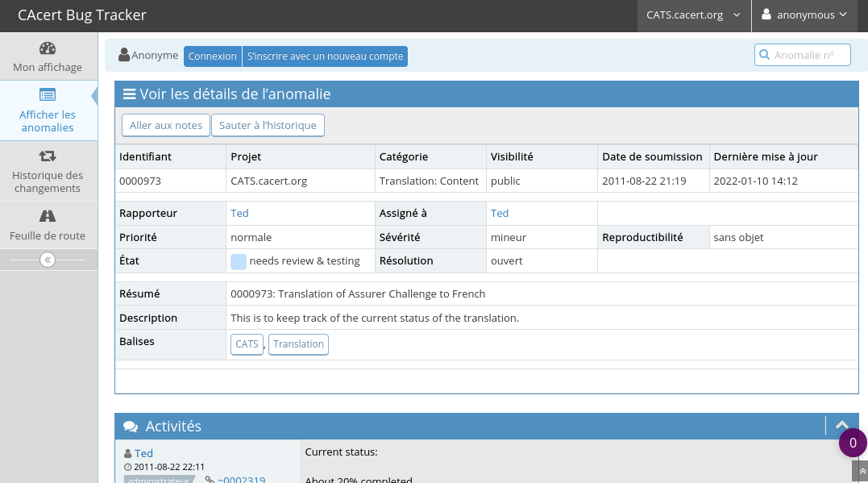Image resolution: width=868 pixels, height=483 pixels.
Task: Click the Feuille de route road icon
Action: click(48, 216)
